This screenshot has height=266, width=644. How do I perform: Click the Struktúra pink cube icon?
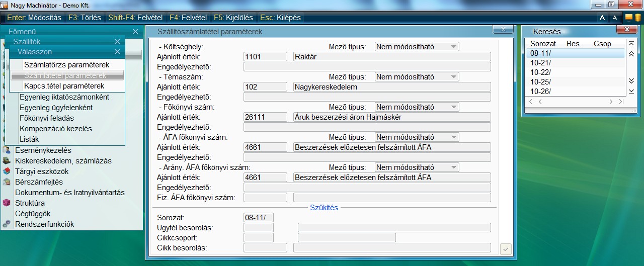[7, 203]
